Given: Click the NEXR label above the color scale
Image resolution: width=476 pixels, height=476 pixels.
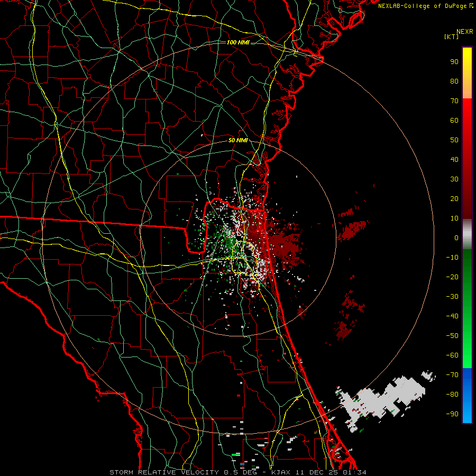Looking at the screenshot, I should coord(465,32).
